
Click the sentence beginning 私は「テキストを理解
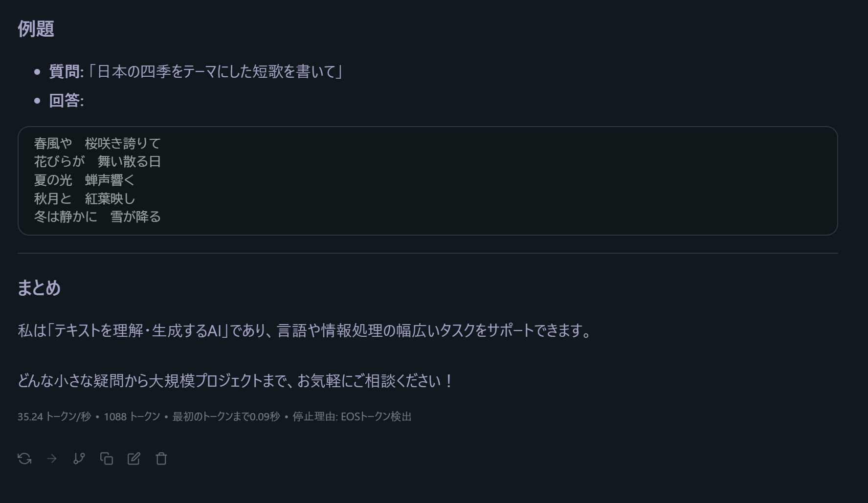pyautogui.click(x=304, y=331)
